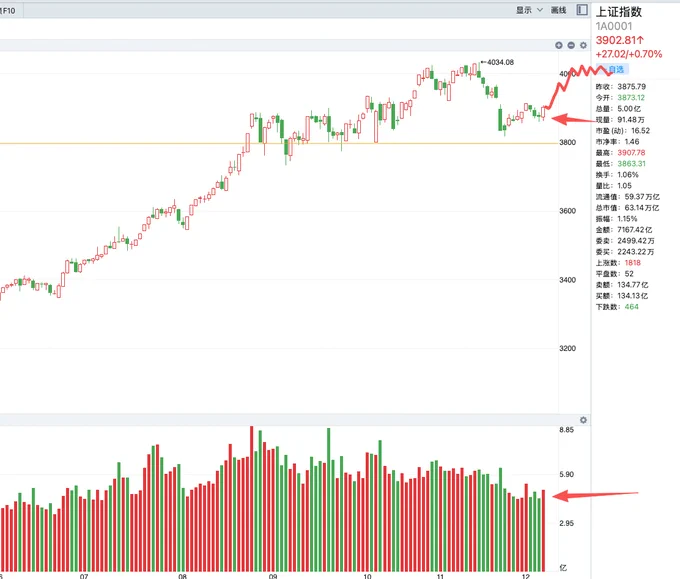The width and height of the screenshot is (680, 579).
Task: Select the stock code 1A0001
Action: coord(614,26)
